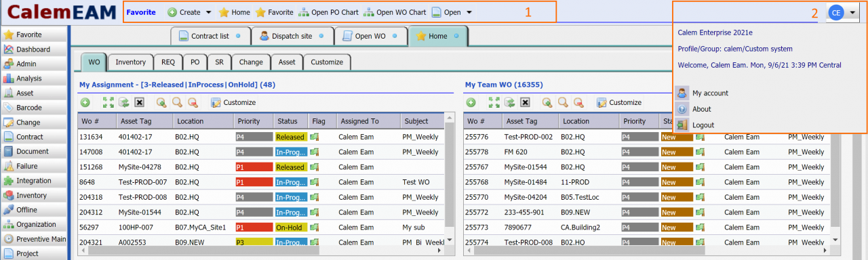This screenshot has width=868, height=260.
Task: Click the red magnifier clear-search icon in My Assignment toolbar
Action: pos(193,102)
